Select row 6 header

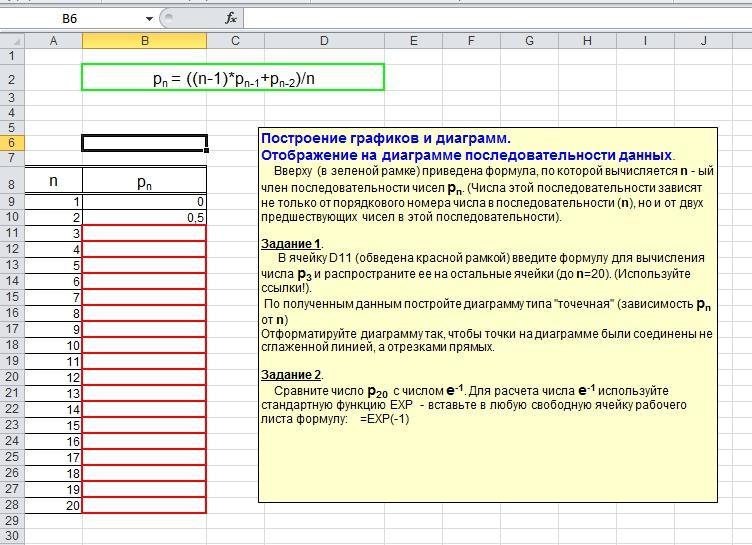(x=11, y=143)
